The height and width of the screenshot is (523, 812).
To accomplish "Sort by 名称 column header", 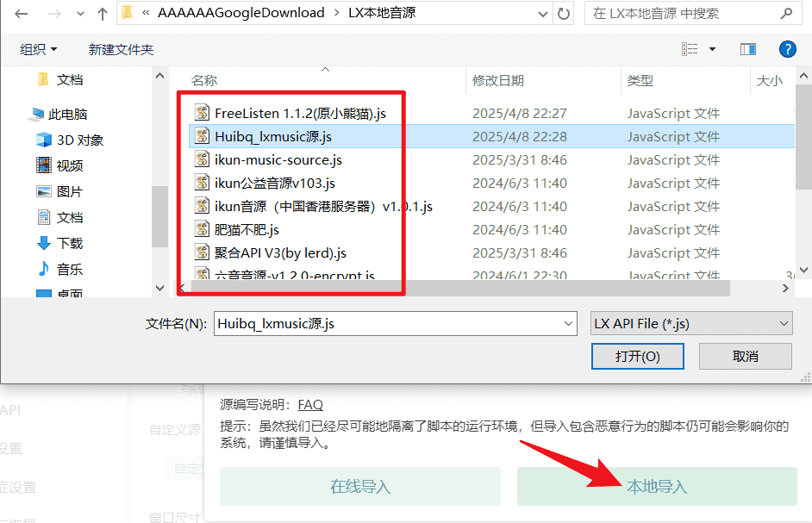I will 204,81.
